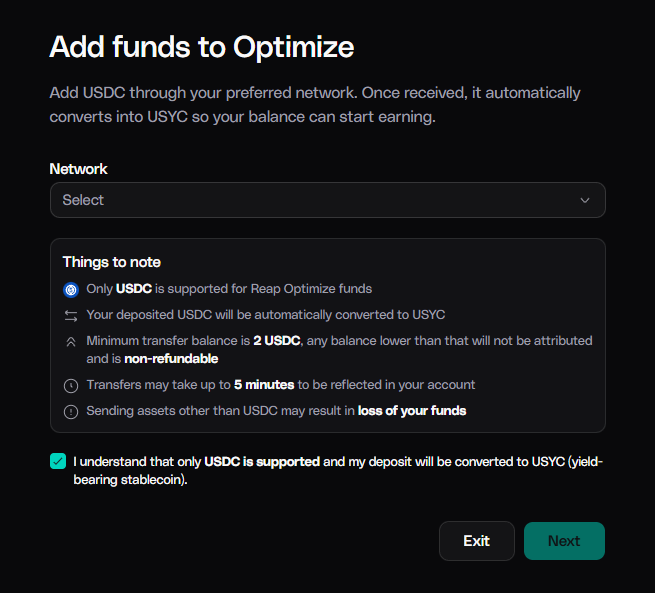Click the 'Only USDC is supported' note line
Image resolution: width=655 pixels, height=593 pixels.
229,289
